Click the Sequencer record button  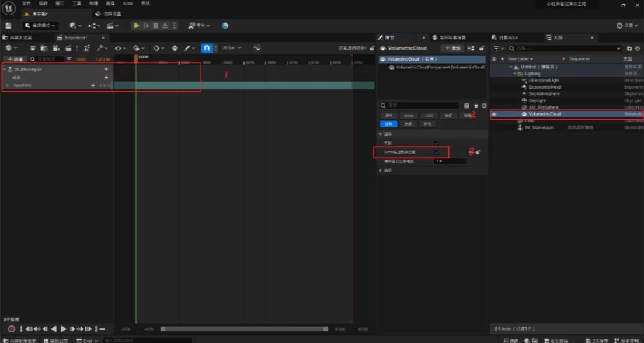click(x=12, y=329)
